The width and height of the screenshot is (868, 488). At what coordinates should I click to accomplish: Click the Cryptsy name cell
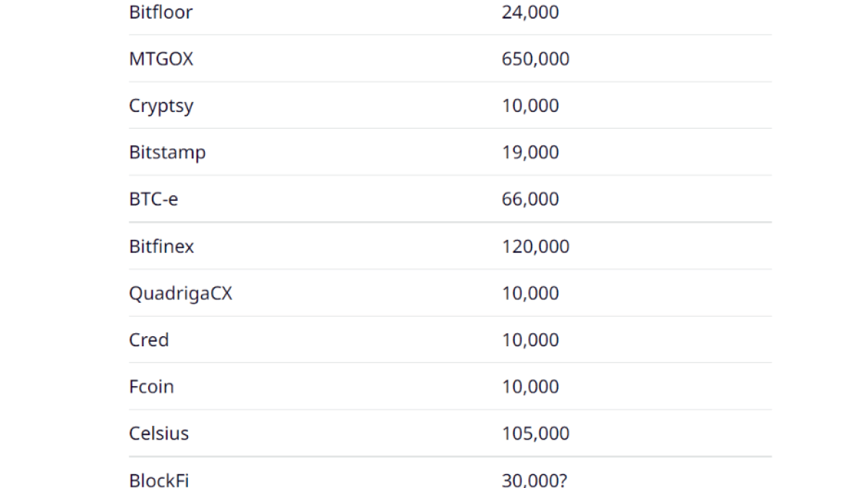coord(161,106)
